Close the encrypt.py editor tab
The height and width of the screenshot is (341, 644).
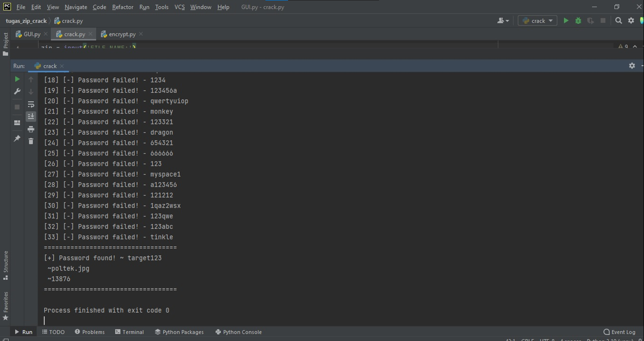(x=141, y=34)
